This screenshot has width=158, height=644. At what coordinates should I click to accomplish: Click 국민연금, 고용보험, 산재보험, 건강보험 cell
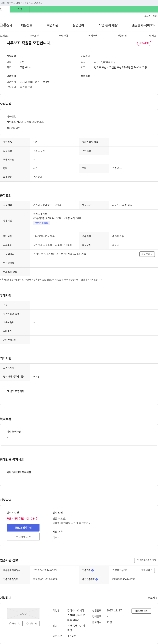point(53,245)
